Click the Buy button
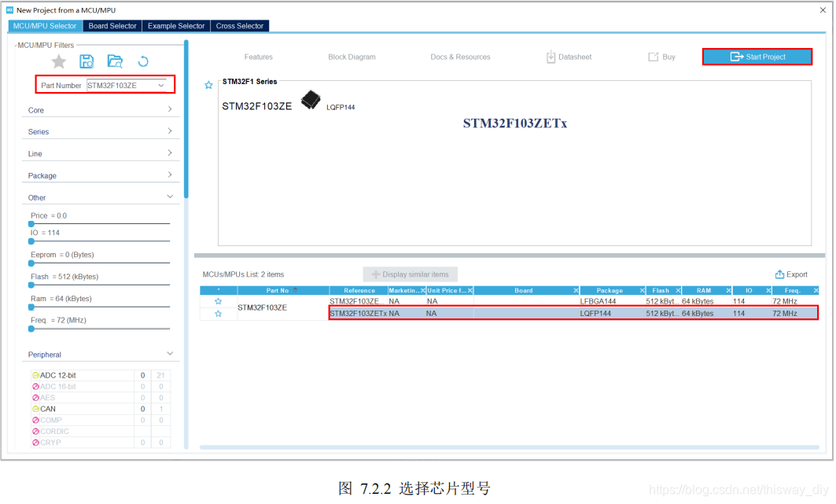The image size is (836, 504). 661,57
